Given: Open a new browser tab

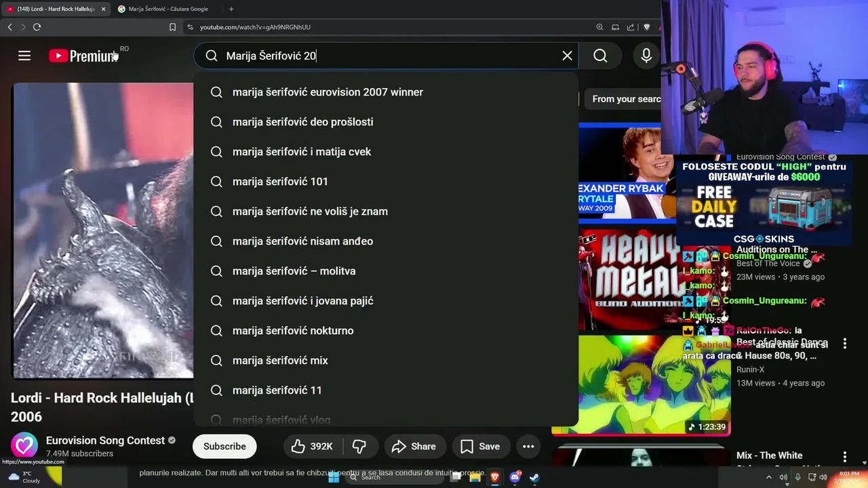Looking at the screenshot, I should click(231, 9).
